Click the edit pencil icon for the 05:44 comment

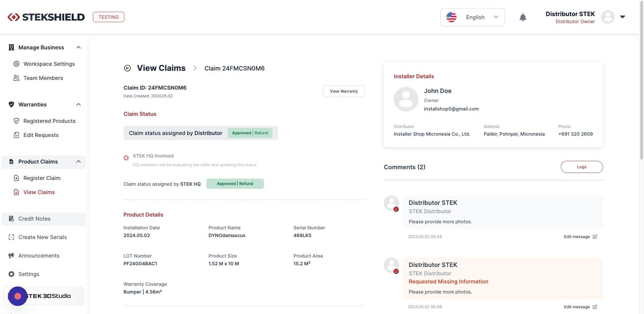(x=595, y=237)
